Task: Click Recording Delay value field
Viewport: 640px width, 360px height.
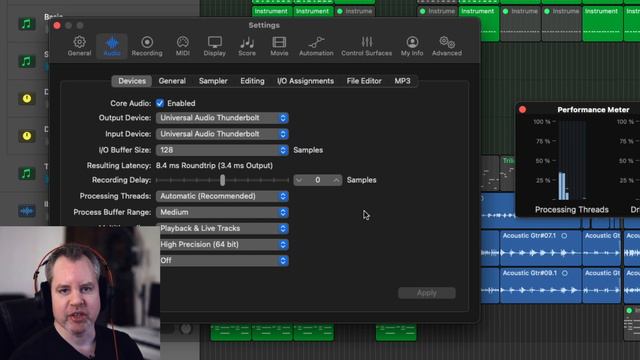Action: [318, 180]
